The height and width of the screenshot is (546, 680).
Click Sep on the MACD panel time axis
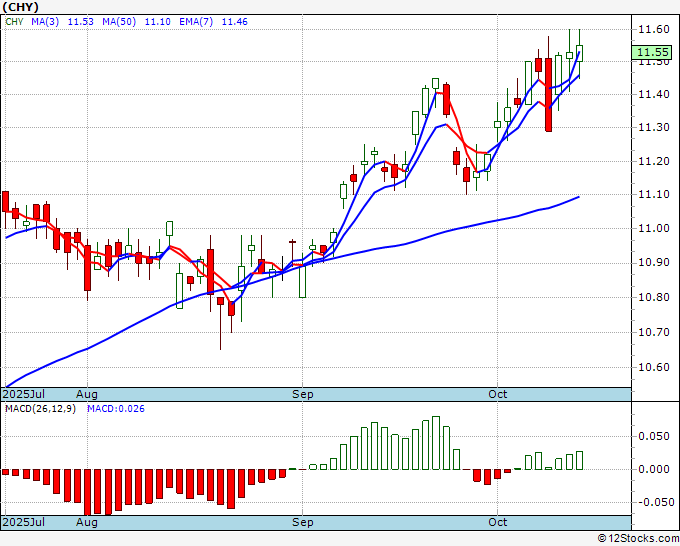[x=302, y=522]
